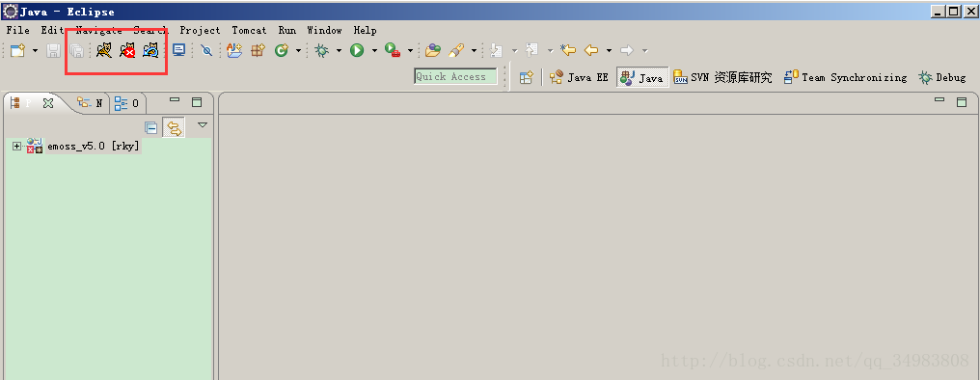
Task: Open the Forward history dropdown arrow
Action: [x=645, y=50]
